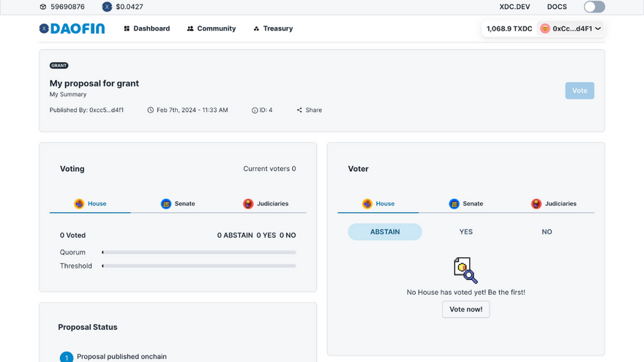Select the YES vote filter
The image size is (644, 362).
(466, 232)
